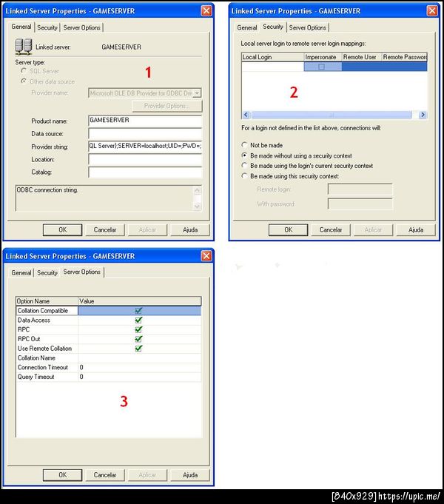Switch to General tab in Security dialog

pyautogui.click(x=247, y=27)
